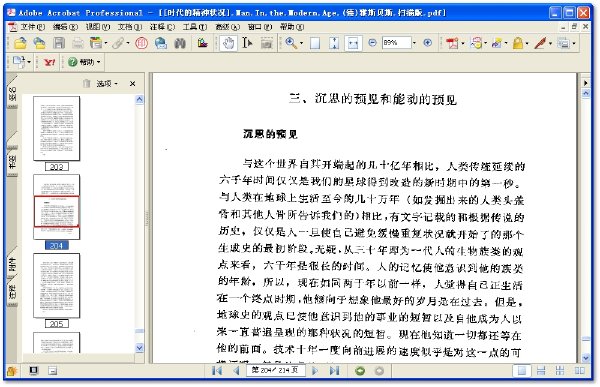
Task: Click the Send for Review icon
Action: pyautogui.click(x=497, y=43)
